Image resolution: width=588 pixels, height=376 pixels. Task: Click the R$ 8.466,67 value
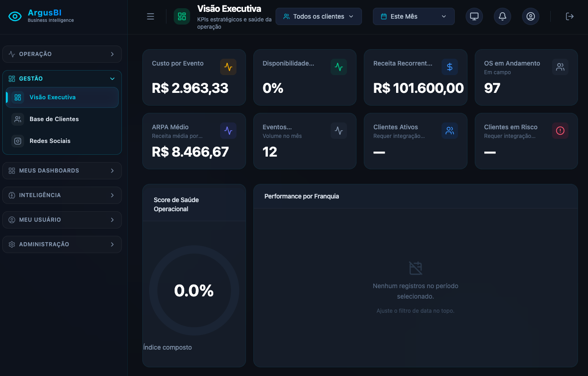point(190,152)
